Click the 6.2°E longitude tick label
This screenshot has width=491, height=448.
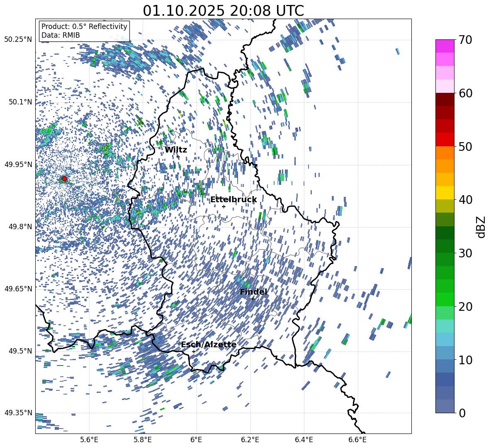point(250,439)
